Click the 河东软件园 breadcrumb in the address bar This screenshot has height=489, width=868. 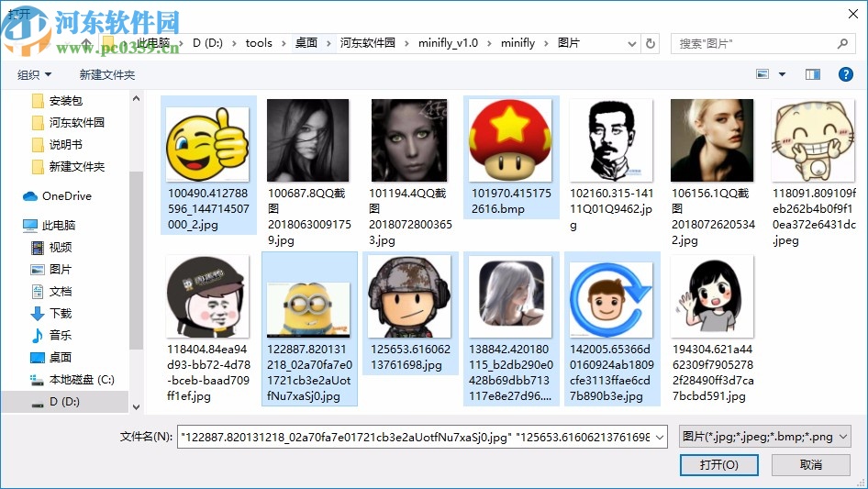(x=368, y=42)
